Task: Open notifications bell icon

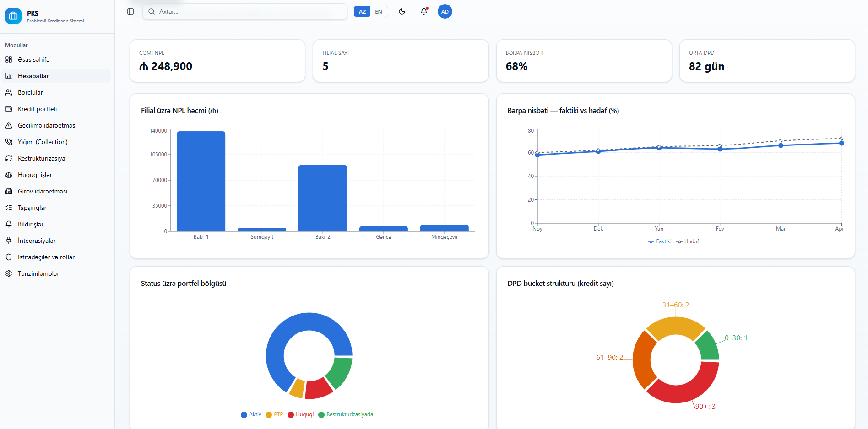Action: click(424, 11)
